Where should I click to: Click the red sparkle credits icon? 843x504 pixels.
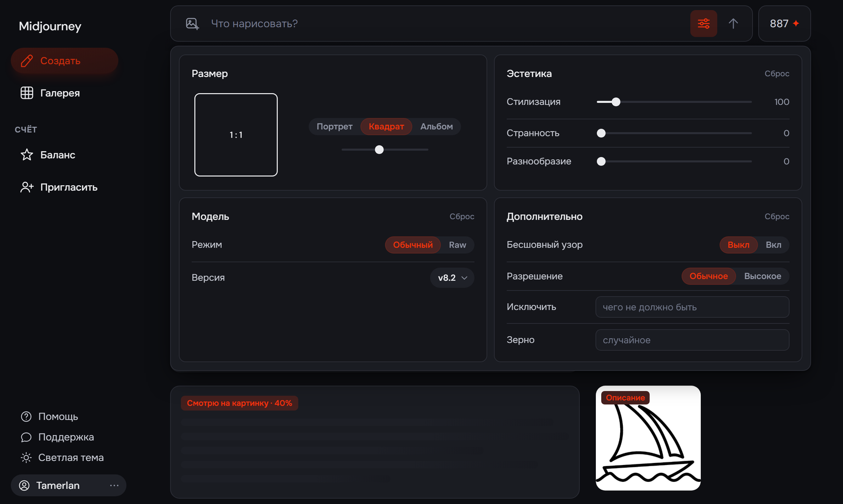(796, 24)
